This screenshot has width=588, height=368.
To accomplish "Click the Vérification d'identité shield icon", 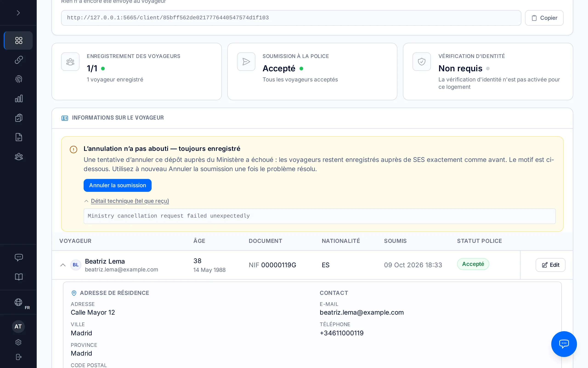I will click(x=421, y=62).
